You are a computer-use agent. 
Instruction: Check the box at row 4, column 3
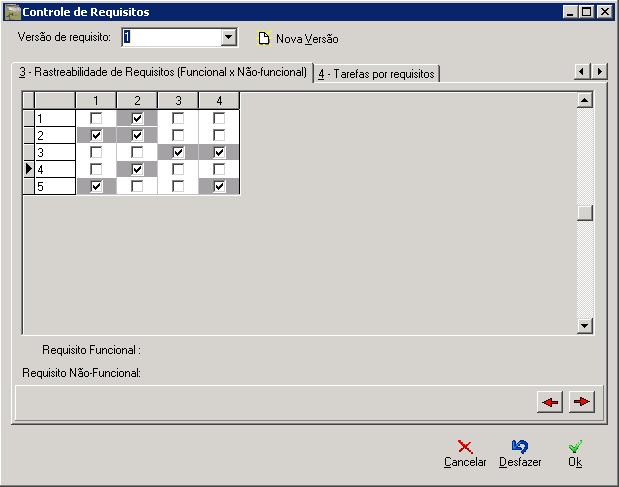coord(178,169)
